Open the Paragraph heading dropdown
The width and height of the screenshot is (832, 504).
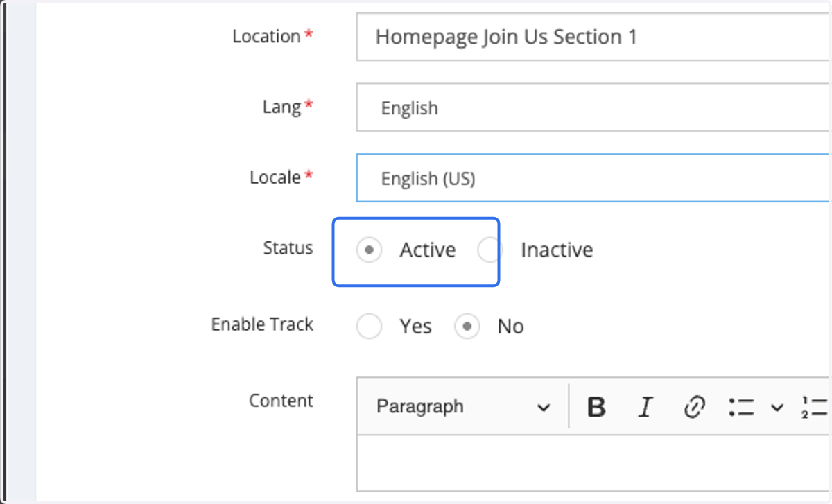tap(463, 407)
